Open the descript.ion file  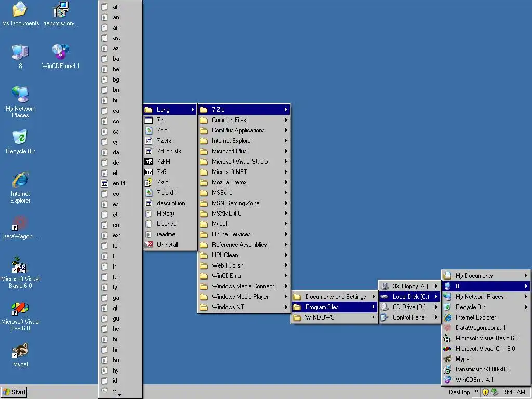point(170,203)
